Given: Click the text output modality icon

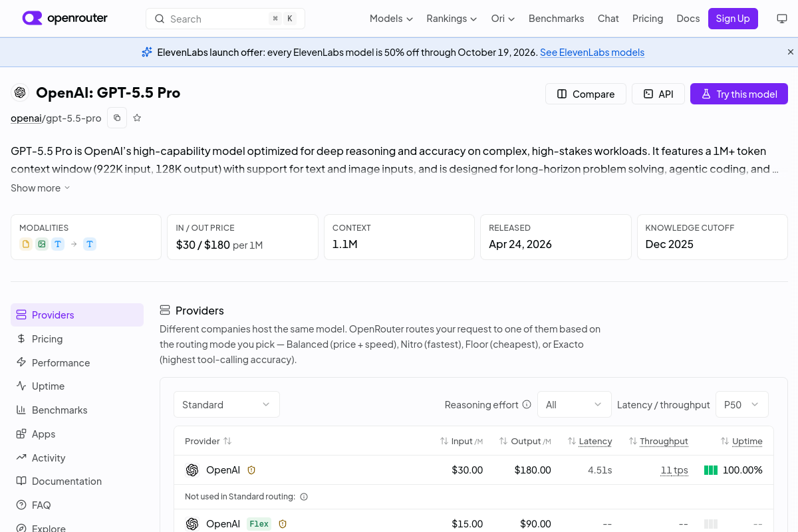Looking at the screenshot, I should [x=90, y=244].
